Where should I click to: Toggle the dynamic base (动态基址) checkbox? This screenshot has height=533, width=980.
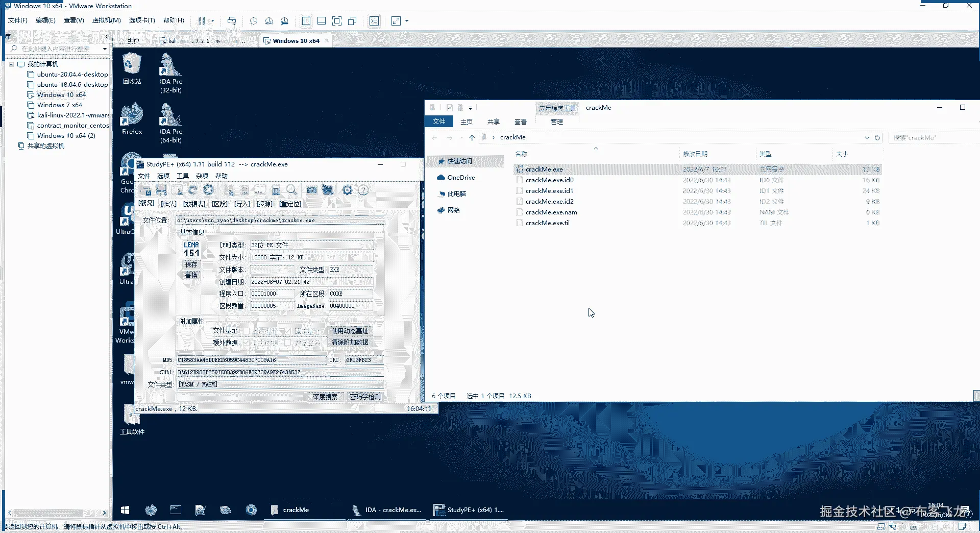point(247,331)
